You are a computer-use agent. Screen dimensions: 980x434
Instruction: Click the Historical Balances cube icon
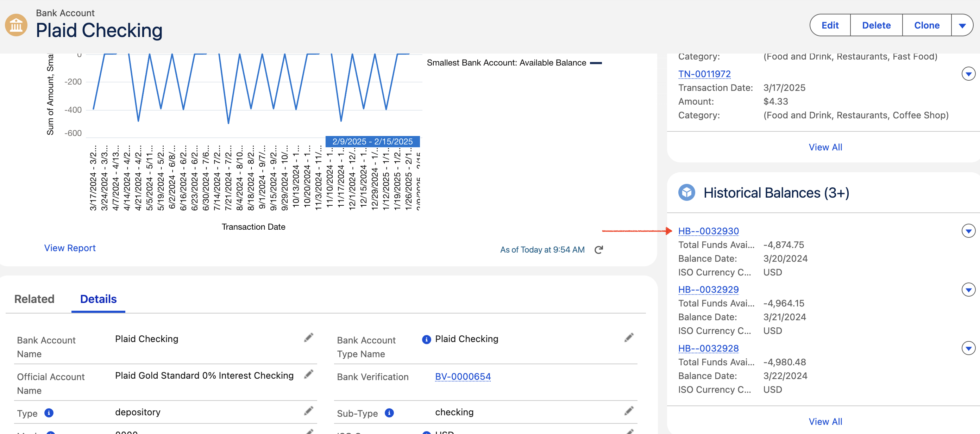point(687,193)
